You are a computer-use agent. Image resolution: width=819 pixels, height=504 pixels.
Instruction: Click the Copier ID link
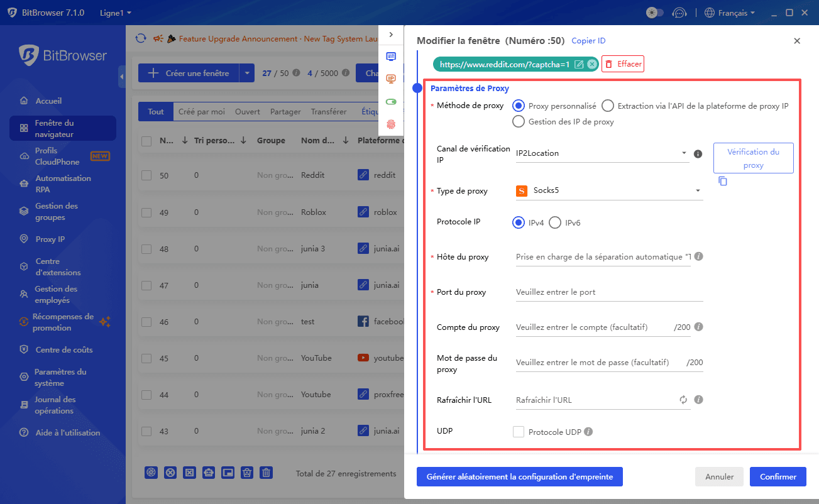588,41
